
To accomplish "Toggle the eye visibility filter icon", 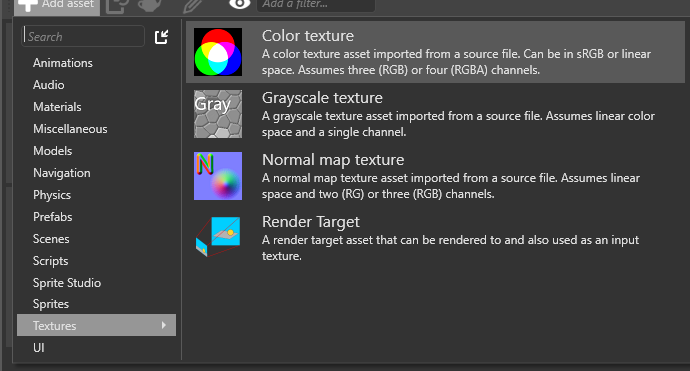I will click(239, 4).
